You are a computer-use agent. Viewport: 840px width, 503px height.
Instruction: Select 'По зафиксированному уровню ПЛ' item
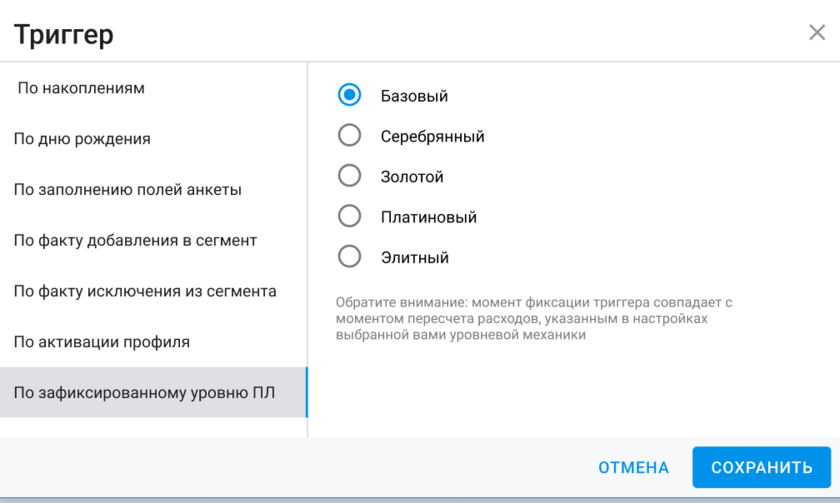click(x=144, y=393)
